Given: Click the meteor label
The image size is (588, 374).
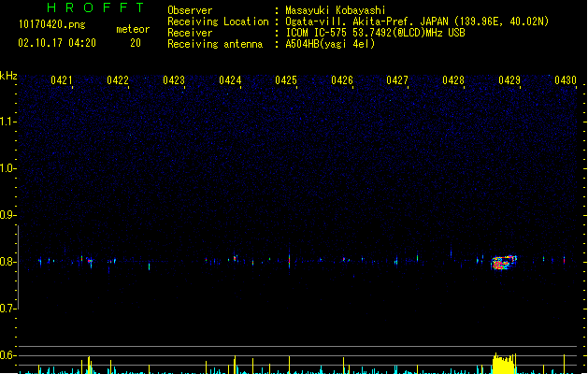Looking at the screenshot, I should tap(133, 29).
